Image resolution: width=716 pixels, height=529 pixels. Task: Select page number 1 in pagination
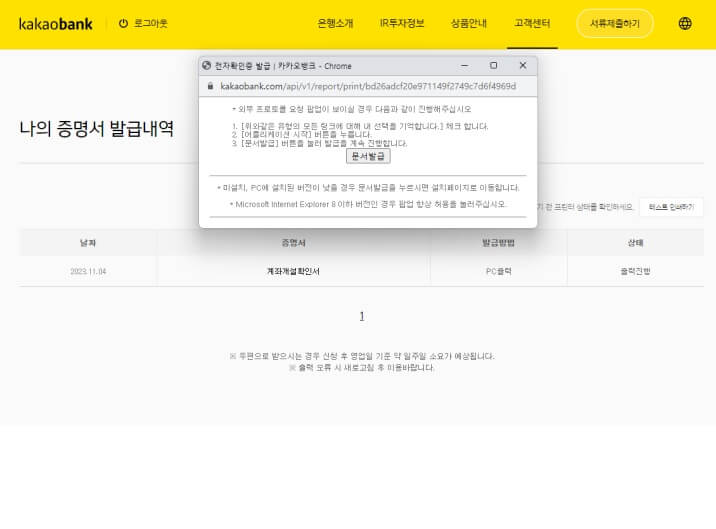point(362,316)
